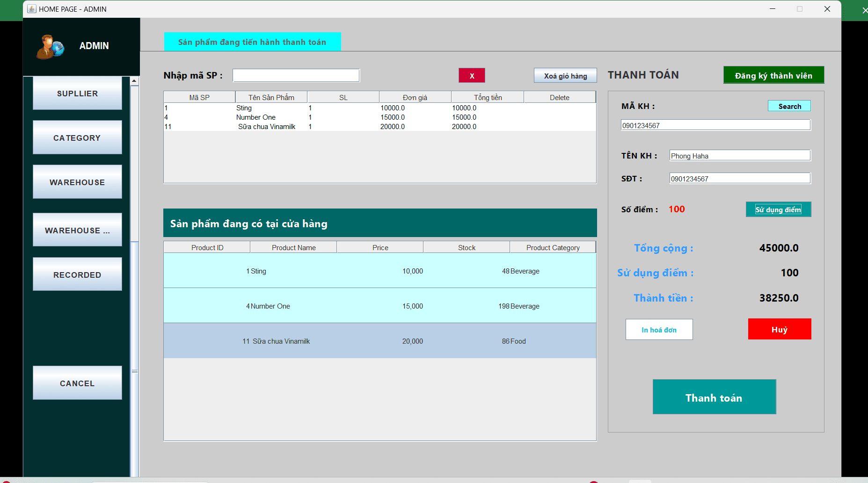Click the Thanh toán checkout button
The width and height of the screenshot is (868, 483).
[x=714, y=397]
